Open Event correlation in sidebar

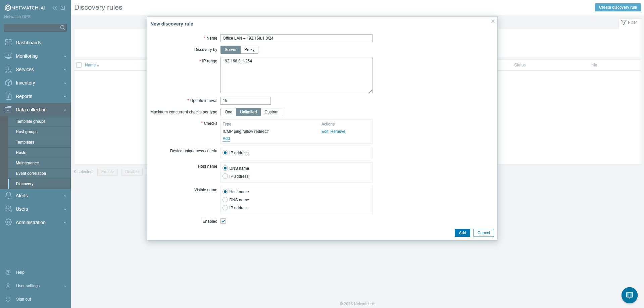coord(39,173)
